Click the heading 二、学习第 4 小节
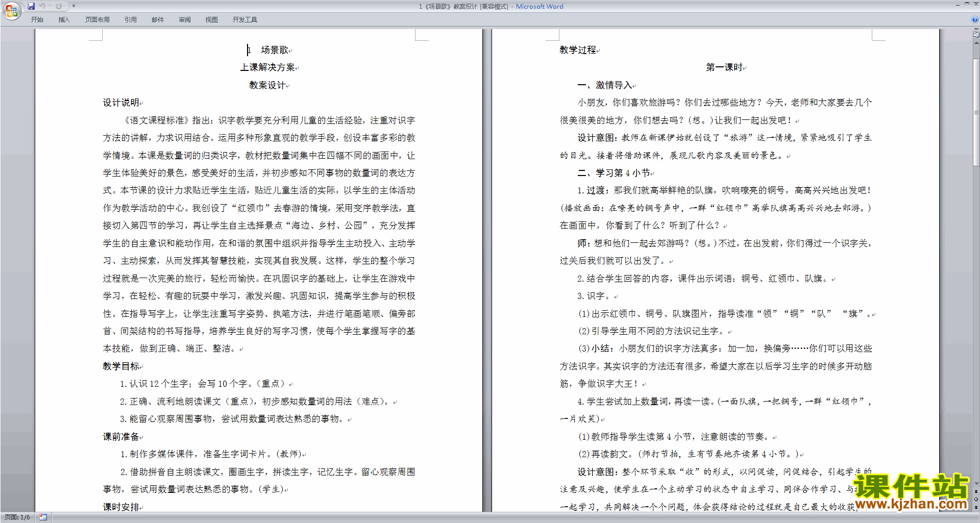 click(x=614, y=173)
